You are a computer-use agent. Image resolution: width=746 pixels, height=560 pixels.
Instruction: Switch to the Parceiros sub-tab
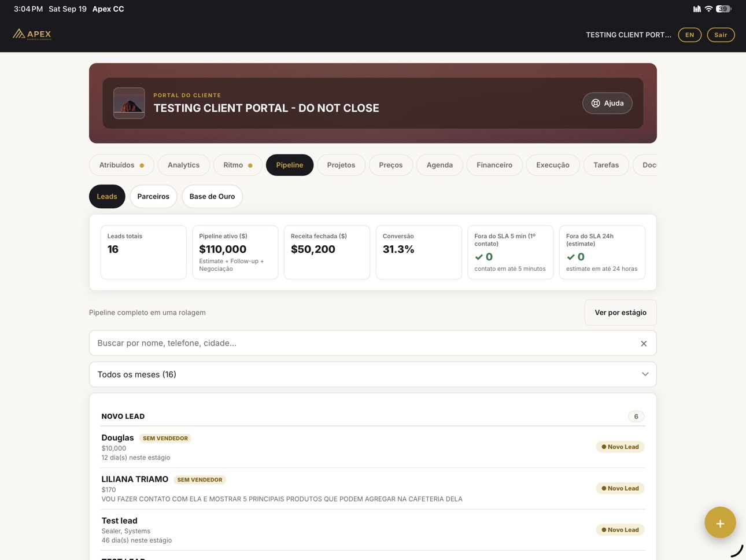tap(153, 196)
